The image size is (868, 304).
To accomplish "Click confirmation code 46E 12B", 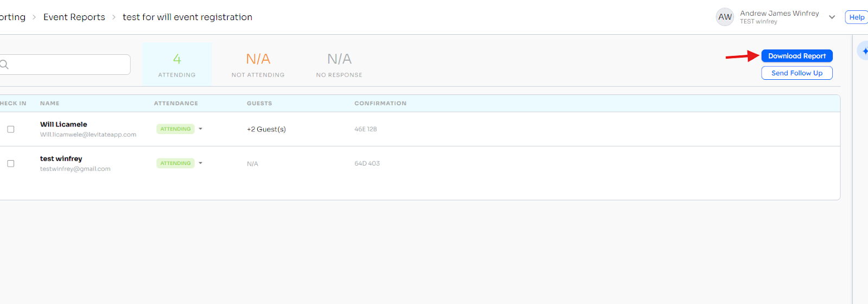I will 366,129.
